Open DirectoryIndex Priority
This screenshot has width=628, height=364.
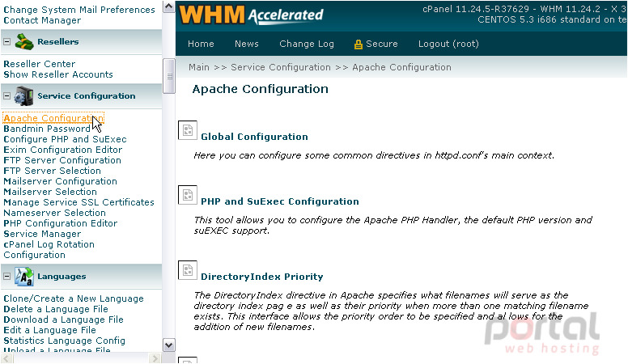pyautogui.click(x=262, y=277)
